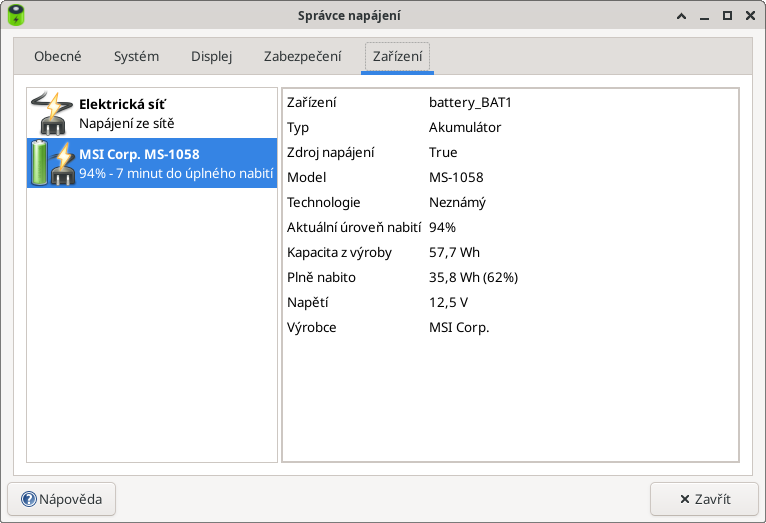
Task: Click the MSI Corp. manufacturer value
Action: tap(459, 328)
